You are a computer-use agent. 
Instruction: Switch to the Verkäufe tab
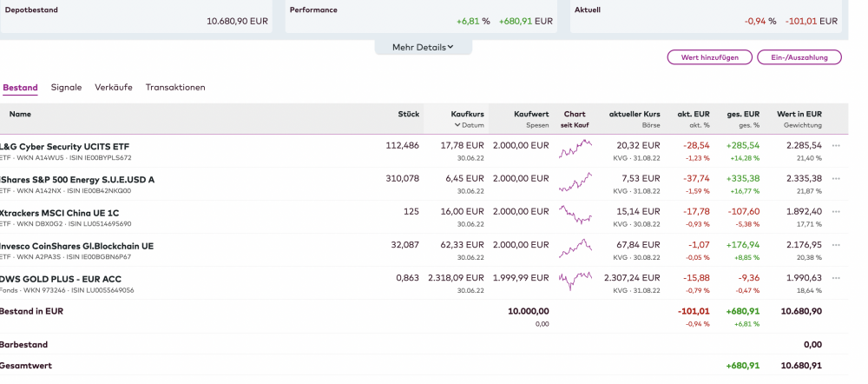(x=114, y=88)
